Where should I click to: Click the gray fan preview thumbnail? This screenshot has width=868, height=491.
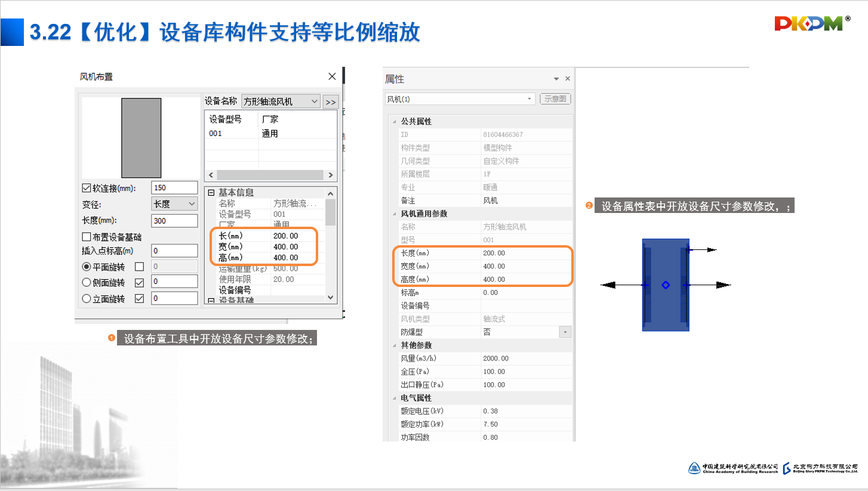[141, 138]
